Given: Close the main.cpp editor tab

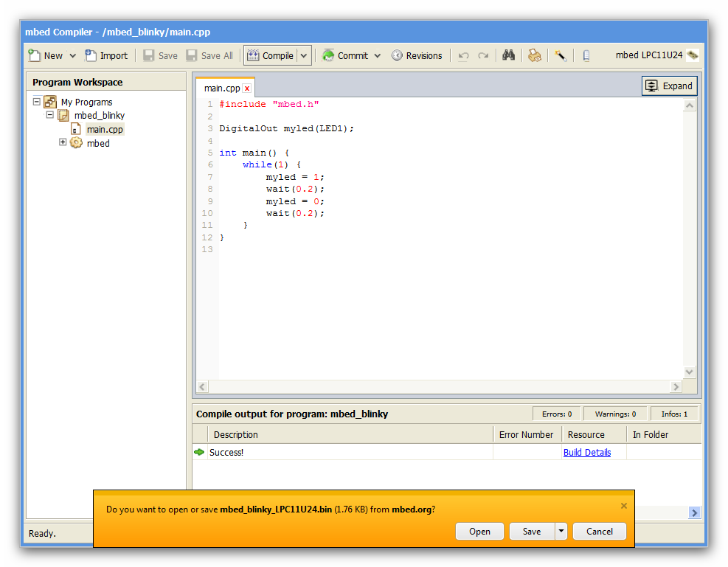Looking at the screenshot, I should pos(247,88).
